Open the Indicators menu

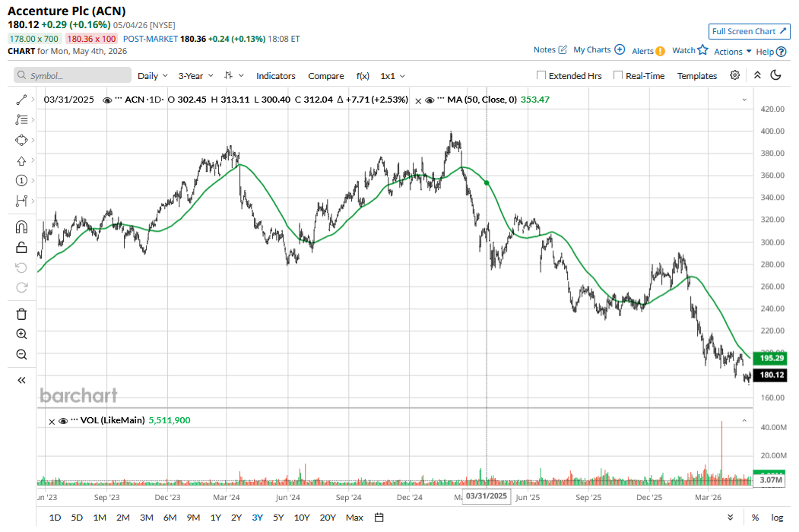coord(276,76)
